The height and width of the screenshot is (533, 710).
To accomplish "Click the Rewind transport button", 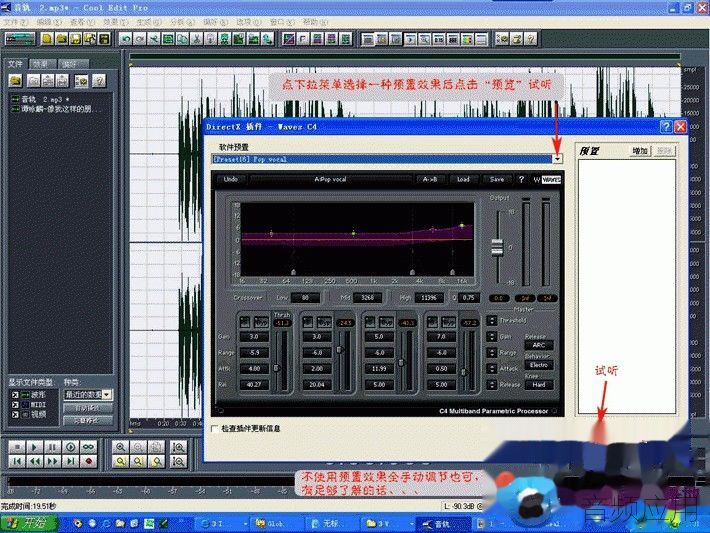I will 34,461.
